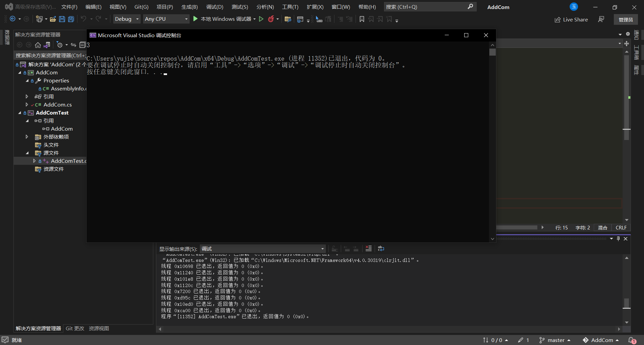Switch to the 资源视图 tab

point(99,329)
